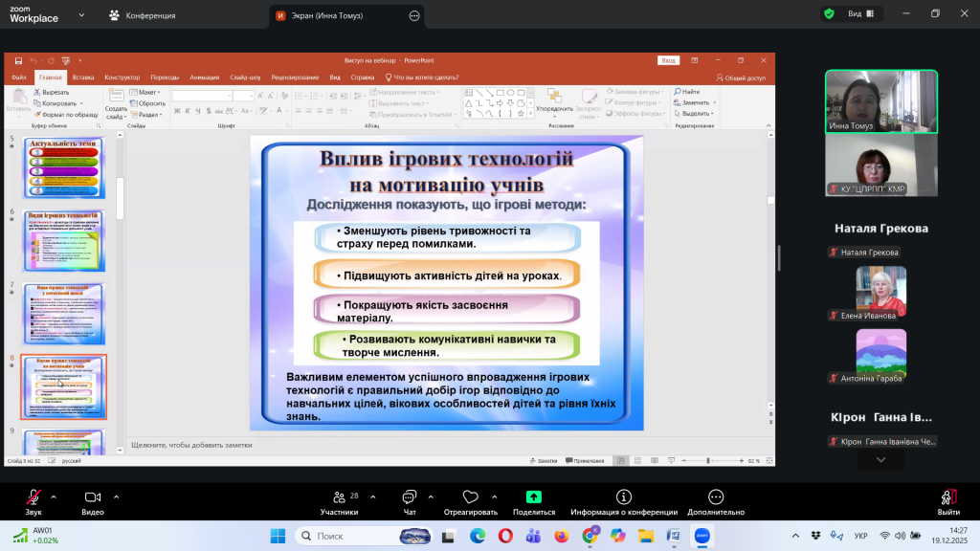
Task: Expand video options arrow beside Видео
Action: coord(116,496)
